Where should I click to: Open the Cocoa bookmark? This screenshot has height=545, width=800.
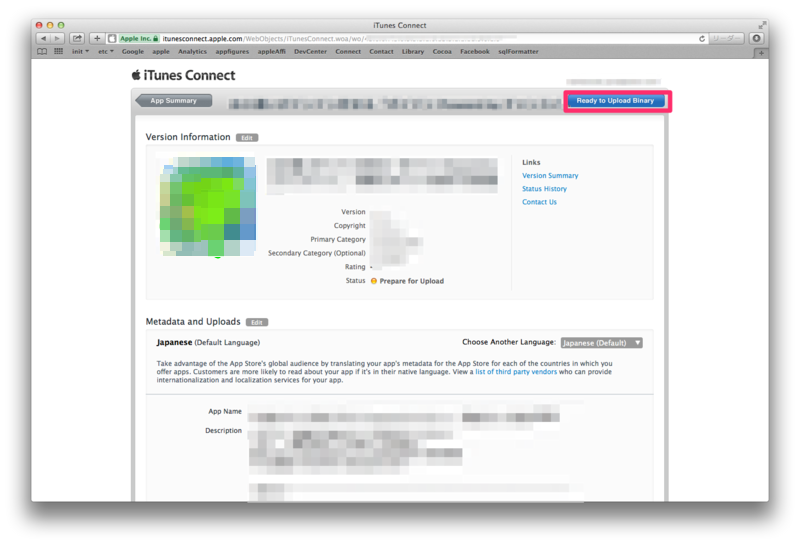(442, 52)
